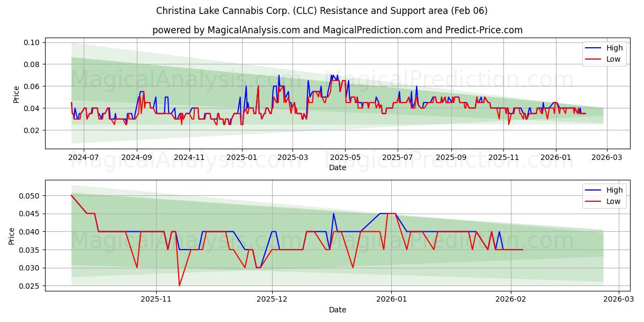
Task: Click the 0.035 tick label on bottom chart
Action: tap(31, 250)
